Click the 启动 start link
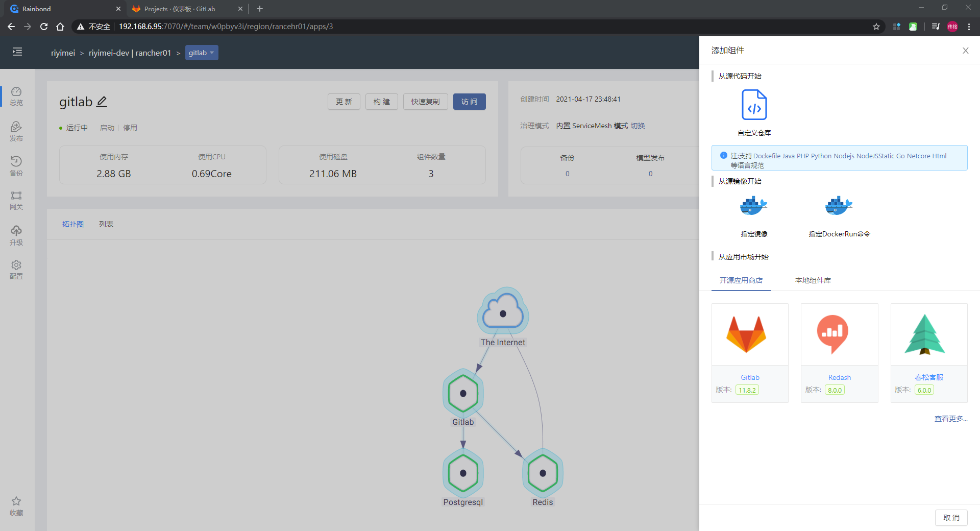The image size is (980, 531). point(107,128)
